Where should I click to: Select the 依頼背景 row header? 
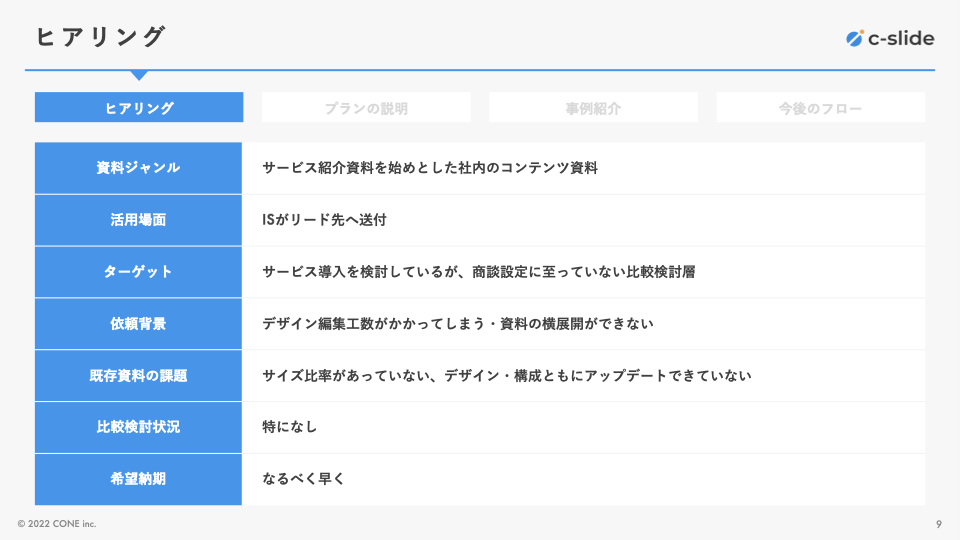coord(139,324)
